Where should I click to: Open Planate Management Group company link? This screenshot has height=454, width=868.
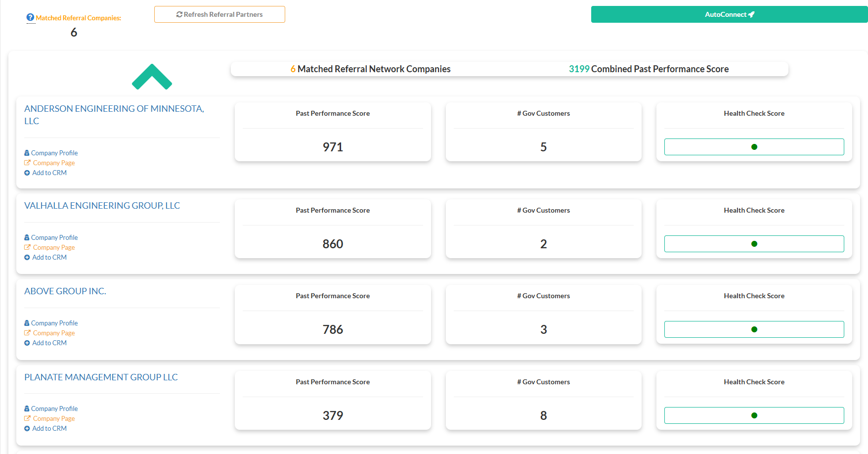pyautogui.click(x=101, y=377)
